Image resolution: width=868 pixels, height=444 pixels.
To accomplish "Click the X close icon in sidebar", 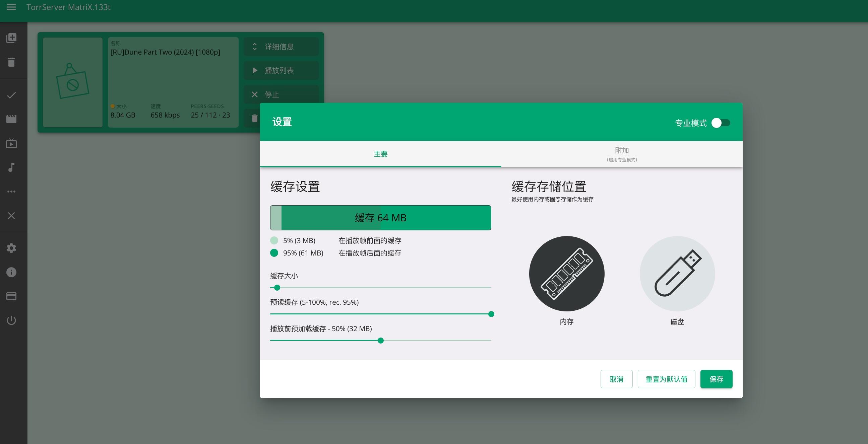I will click(11, 216).
